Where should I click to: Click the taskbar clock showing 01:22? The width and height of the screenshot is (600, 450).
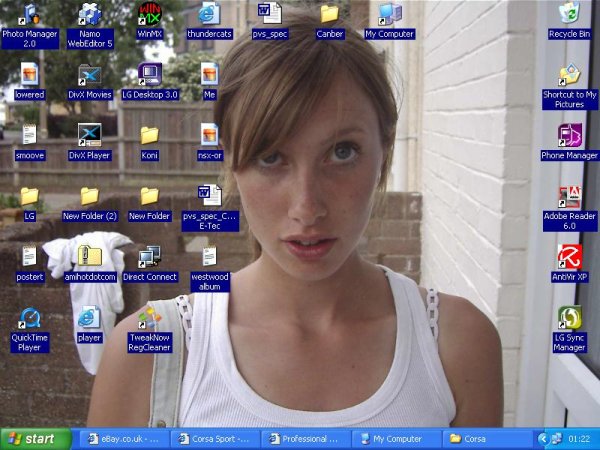tap(578, 438)
